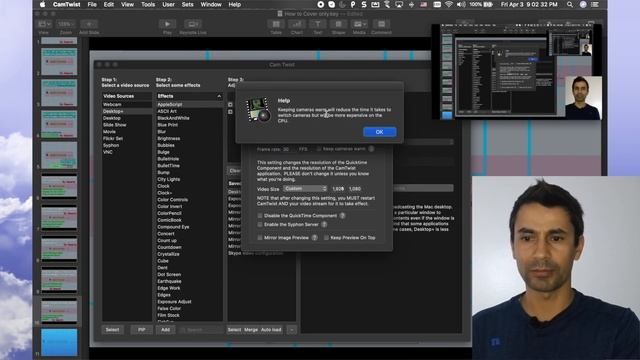Click the US flag input source icon
Image resolution: width=640 pixels, height=360 pixels.
coord(424,4)
